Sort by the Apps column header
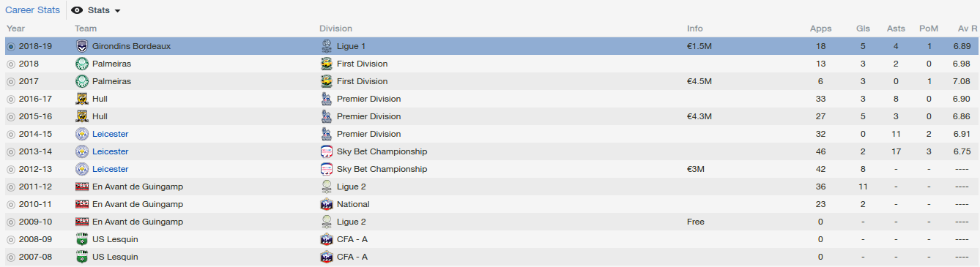The image size is (980, 267). pos(820,29)
